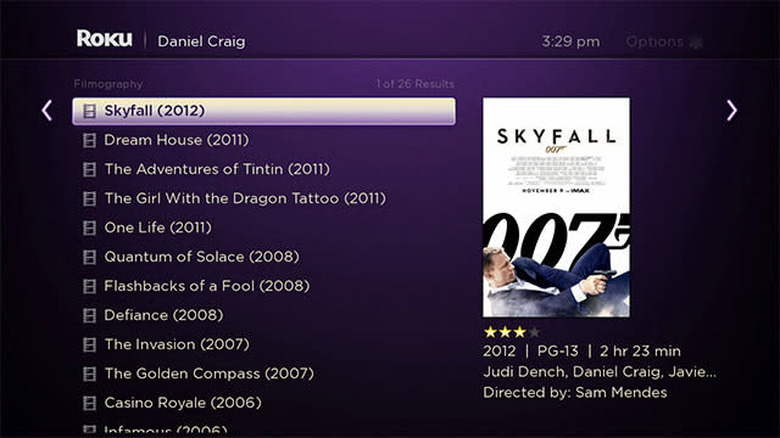
Task: Click the film icon beside Dream House
Action: [x=89, y=141]
